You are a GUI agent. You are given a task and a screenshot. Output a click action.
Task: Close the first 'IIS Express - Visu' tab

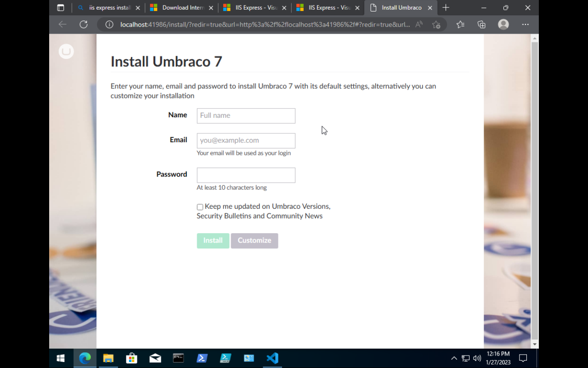pyautogui.click(x=284, y=8)
